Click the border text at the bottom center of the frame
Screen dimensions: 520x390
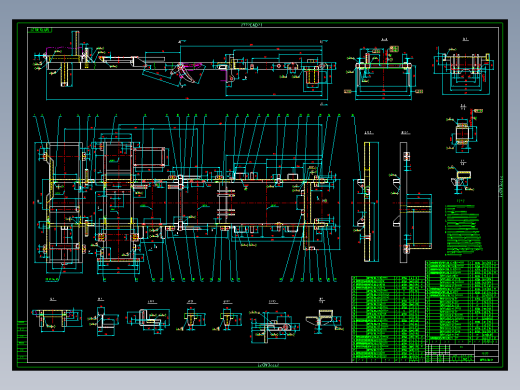pyautogui.click(x=268, y=365)
